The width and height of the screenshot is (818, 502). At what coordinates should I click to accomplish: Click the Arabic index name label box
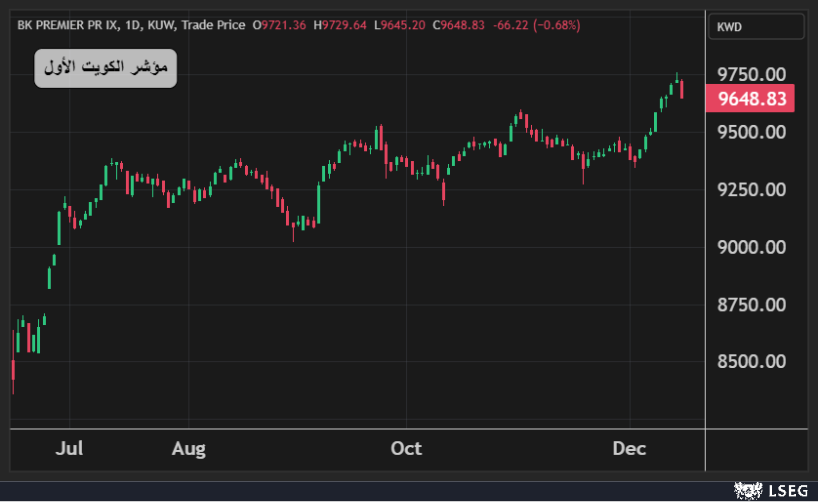click(x=106, y=68)
